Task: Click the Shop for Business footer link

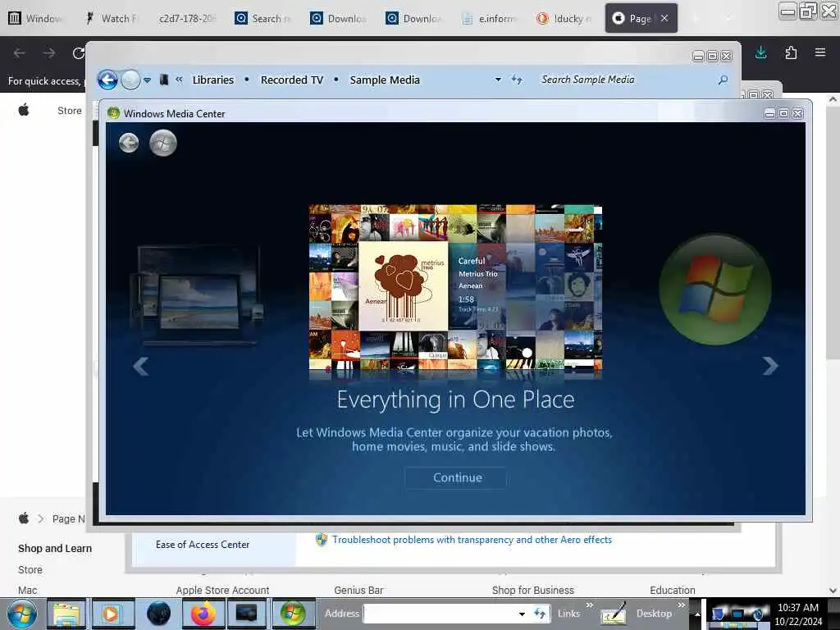Action: 532,590
